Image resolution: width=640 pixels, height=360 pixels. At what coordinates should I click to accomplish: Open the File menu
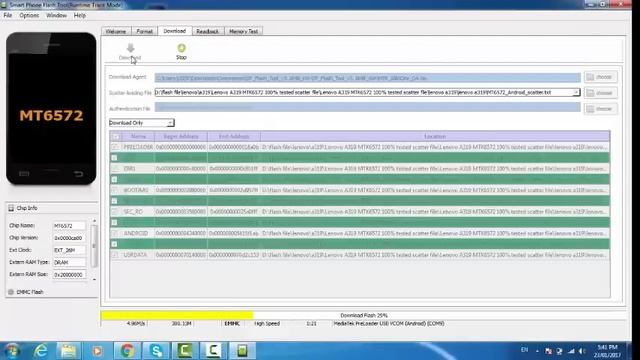click(8, 16)
